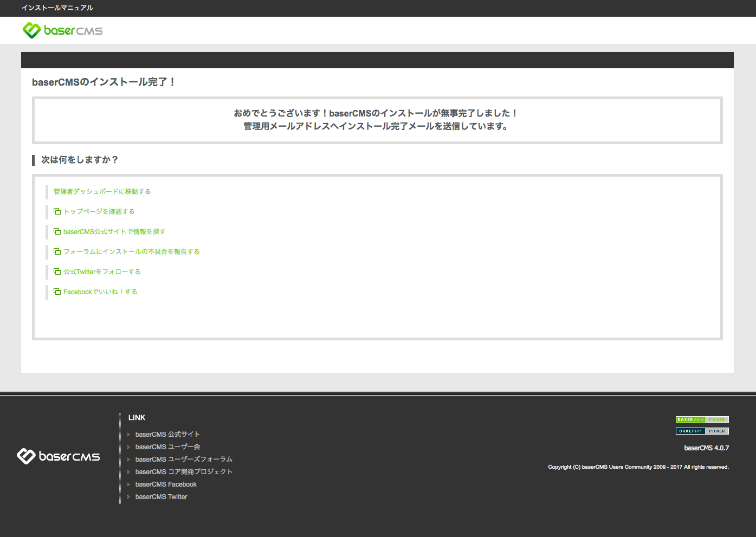Open footer link baserCMS ユーザー会
Image resolution: width=756 pixels, height=537 pixels.
pyautogui.click(x=167, y=447)
